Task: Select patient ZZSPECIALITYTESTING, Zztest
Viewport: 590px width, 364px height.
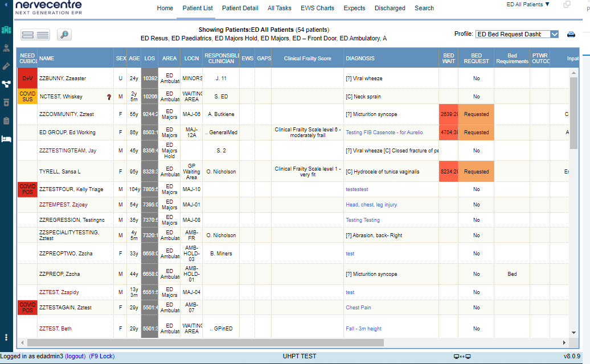Action: 69,235
